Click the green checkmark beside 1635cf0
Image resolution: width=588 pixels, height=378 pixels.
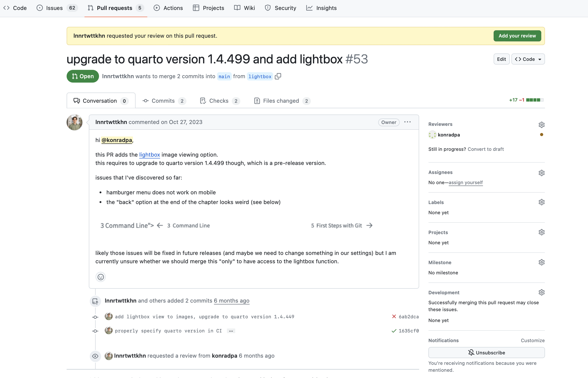tap(394, 331)
